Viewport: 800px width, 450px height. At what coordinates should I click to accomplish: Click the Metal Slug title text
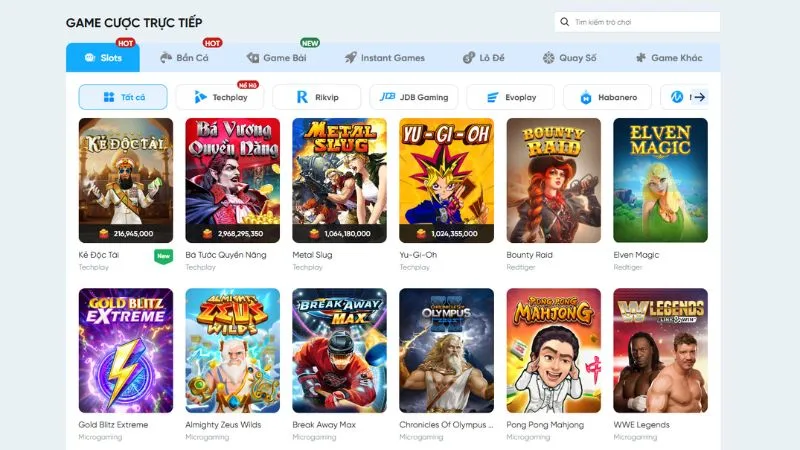[x=312, y=255]
